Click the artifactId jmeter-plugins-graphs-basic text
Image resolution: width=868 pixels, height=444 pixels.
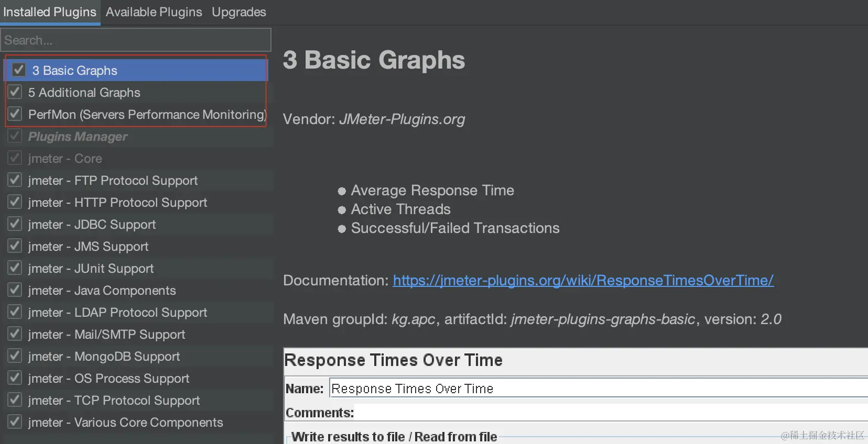point(603,319)
